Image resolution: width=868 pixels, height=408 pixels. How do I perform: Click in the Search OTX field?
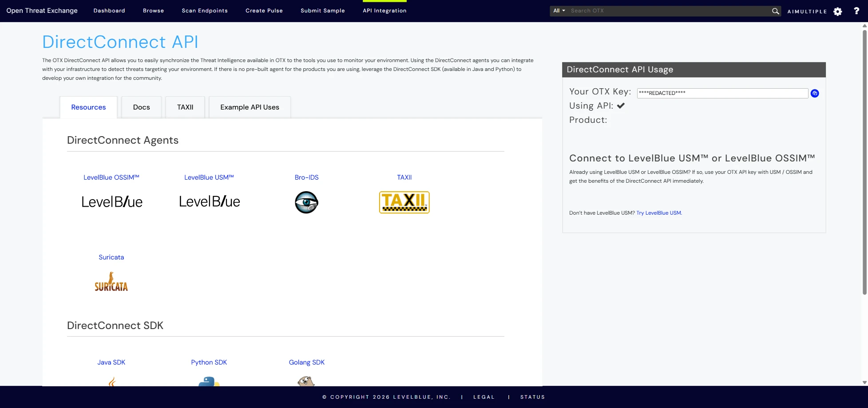[670, 11]
